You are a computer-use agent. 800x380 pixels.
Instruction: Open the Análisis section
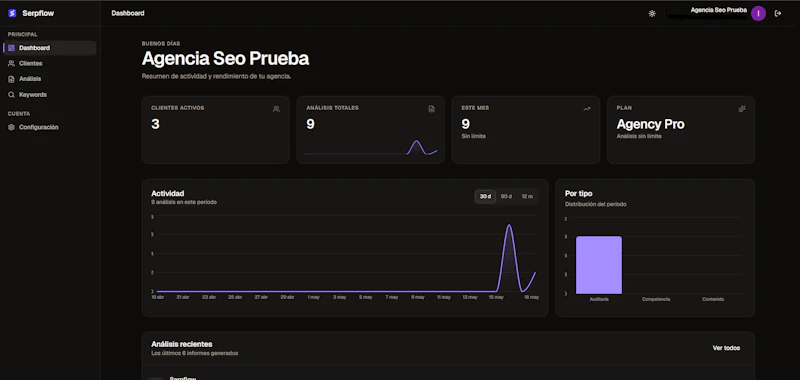point(49,79)
